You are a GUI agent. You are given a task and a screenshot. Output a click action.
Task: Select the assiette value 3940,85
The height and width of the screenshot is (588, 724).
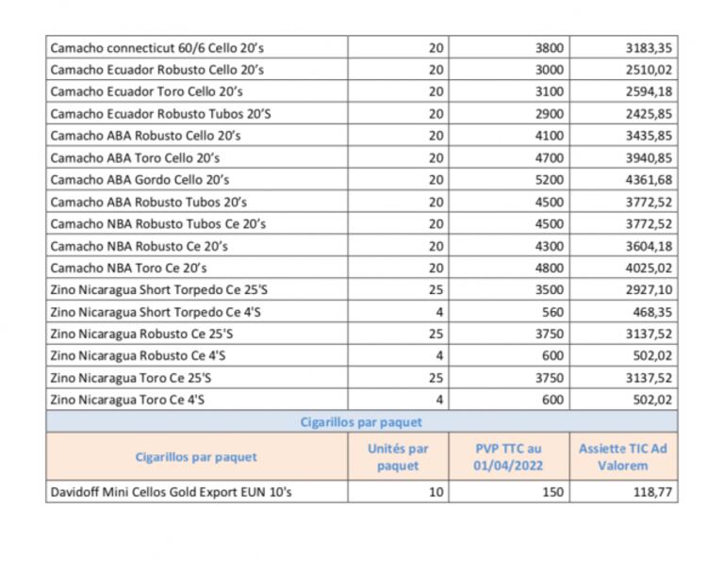click(x=649, y=157)
